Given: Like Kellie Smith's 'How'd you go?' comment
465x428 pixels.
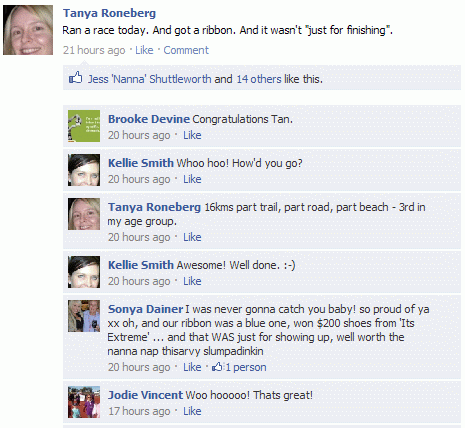Looking at the screenshot, I should [192, 179].
